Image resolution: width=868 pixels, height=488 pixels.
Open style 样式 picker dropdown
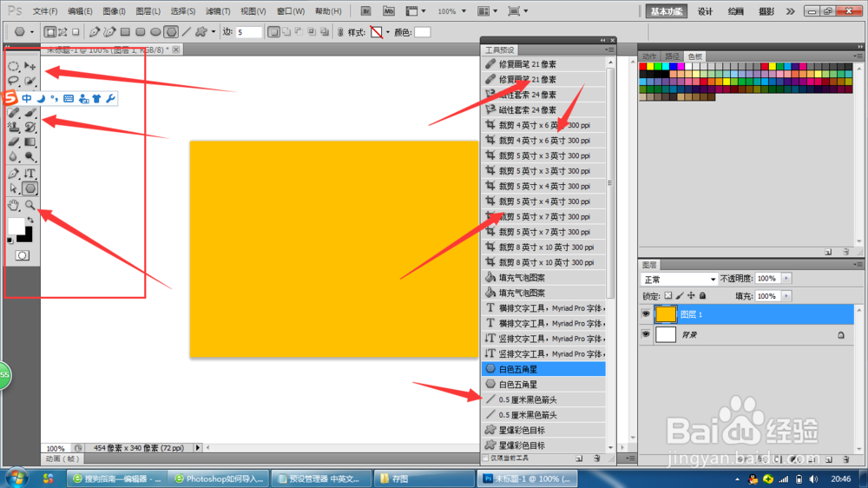coord(387,32)
